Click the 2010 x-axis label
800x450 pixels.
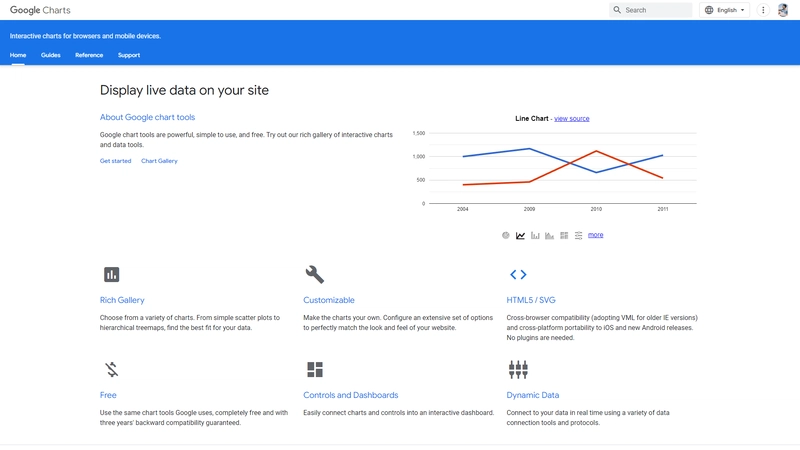coord(596,209)
